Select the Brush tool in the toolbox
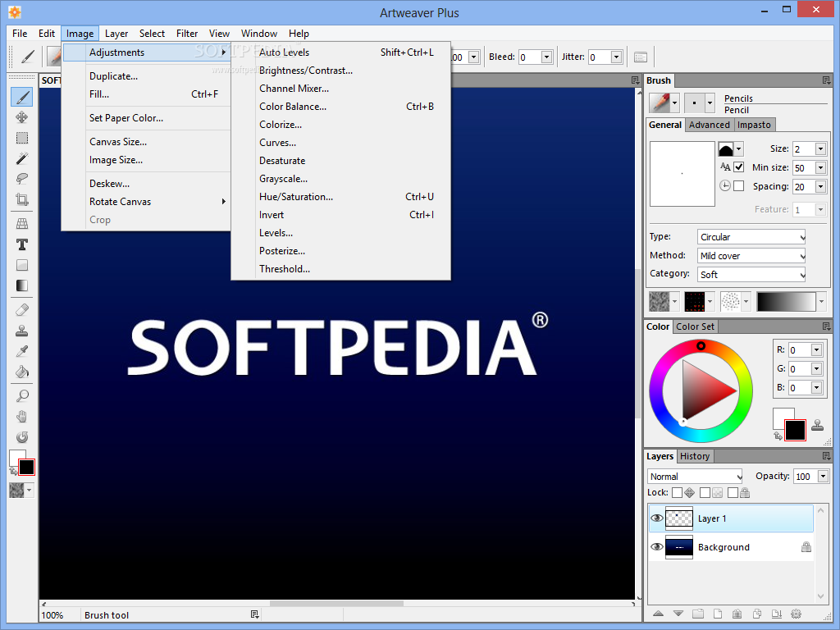 tap(22, 97)
